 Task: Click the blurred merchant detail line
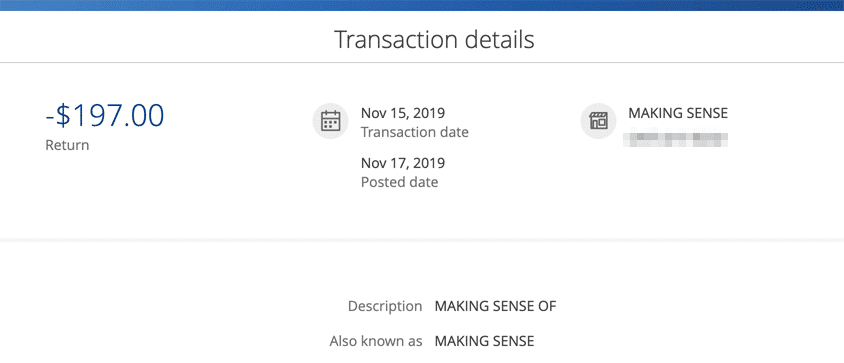click(676, 139)
